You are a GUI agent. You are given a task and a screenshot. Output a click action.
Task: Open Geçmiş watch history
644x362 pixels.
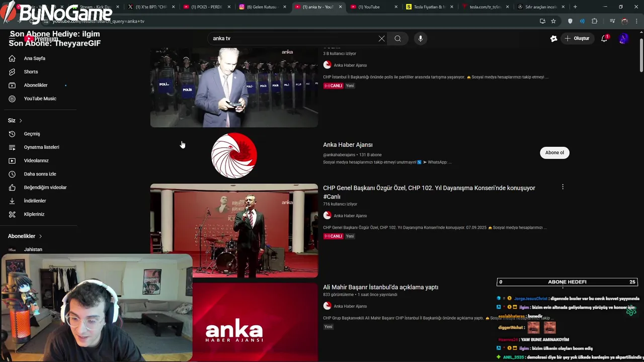click(x=32, y=134)
